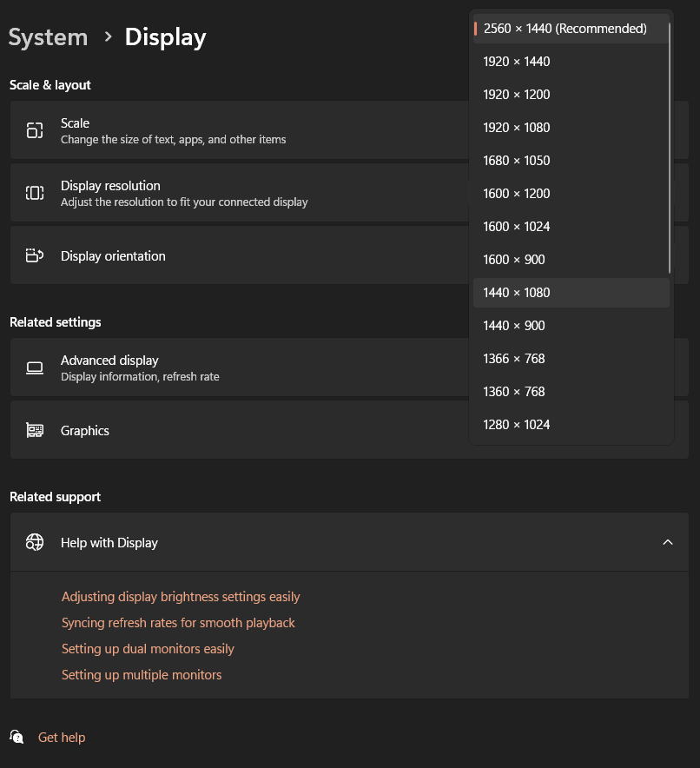Click the Display resolution icon

[35, 193]
